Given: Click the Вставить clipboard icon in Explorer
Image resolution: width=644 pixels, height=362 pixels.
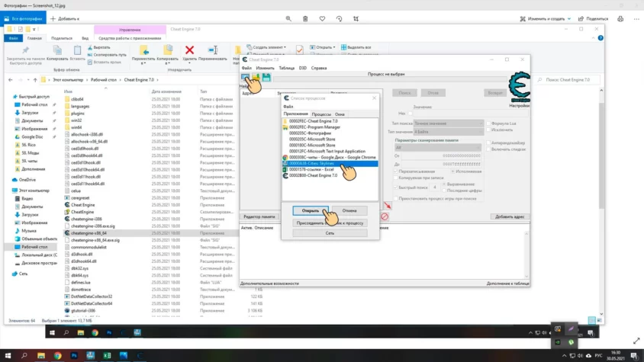Looking at the screenshot, I should click(x=77, y=50).
